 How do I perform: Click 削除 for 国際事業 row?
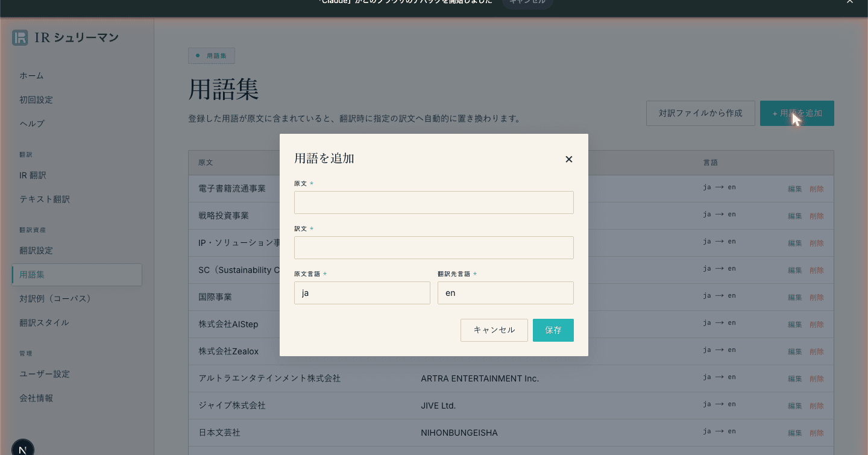[817, 298]
